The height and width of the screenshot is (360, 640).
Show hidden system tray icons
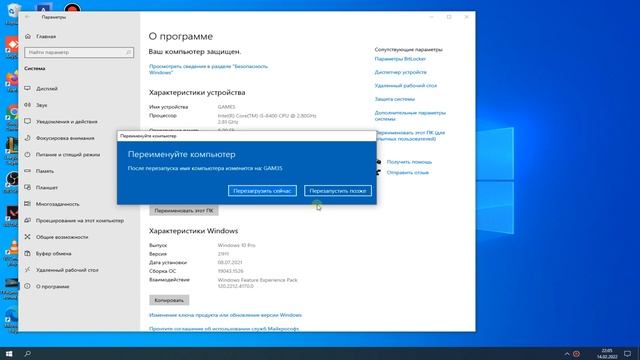tap(567, 354)
